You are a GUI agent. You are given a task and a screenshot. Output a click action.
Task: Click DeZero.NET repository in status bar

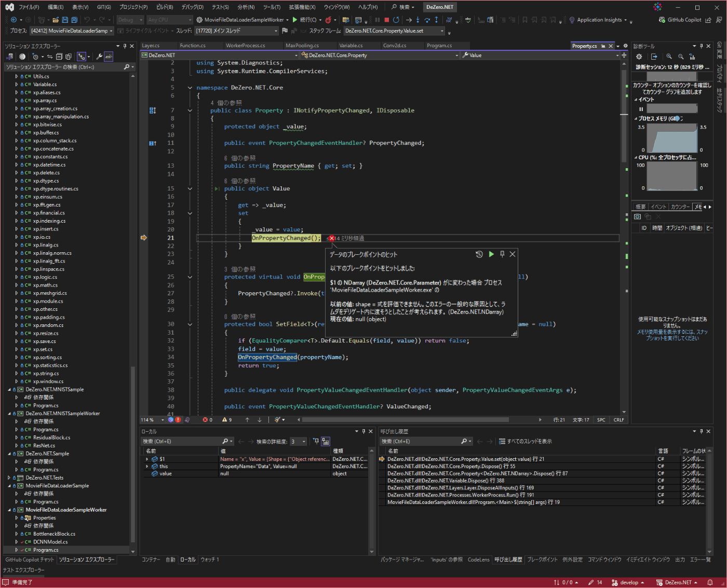pos(677,582)
